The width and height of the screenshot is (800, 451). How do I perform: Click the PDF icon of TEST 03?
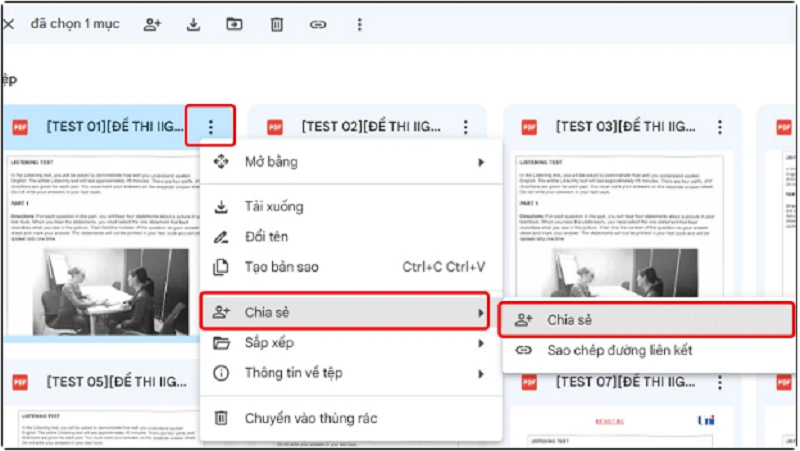pyautogui.click(x=529, y=127)
